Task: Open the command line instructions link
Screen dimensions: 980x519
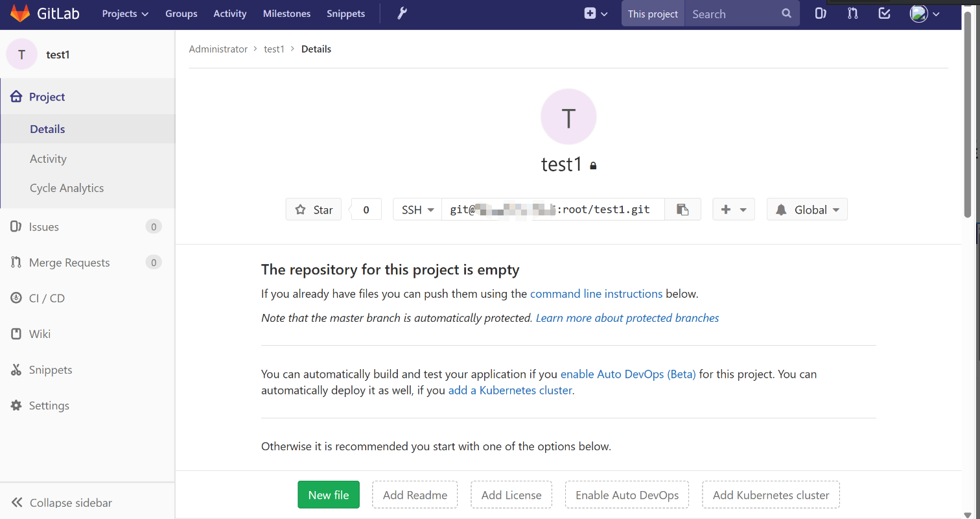Action: pos(596,294)
